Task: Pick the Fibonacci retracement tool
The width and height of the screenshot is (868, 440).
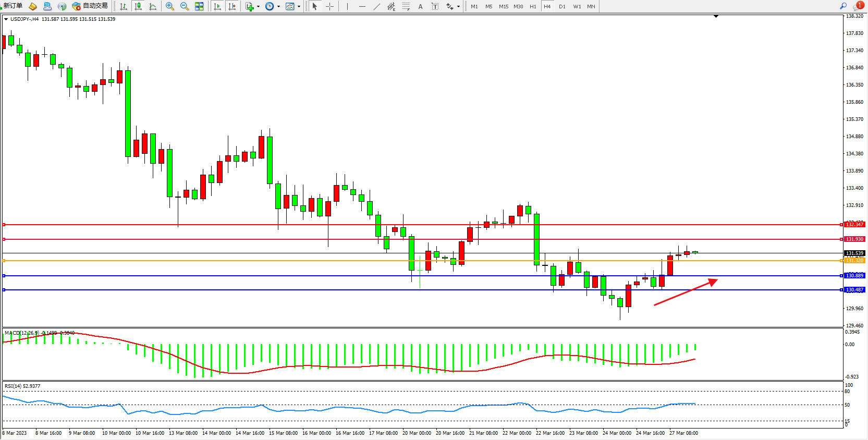Action: click(406, 6)
